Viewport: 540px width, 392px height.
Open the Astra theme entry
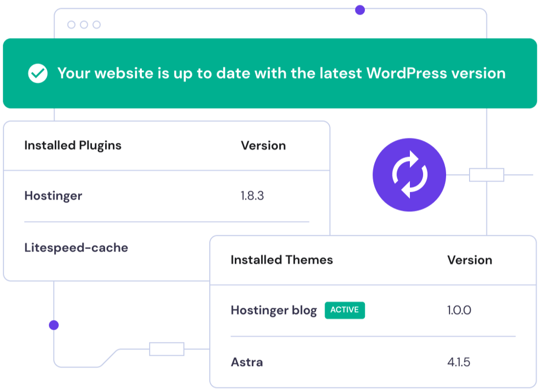pyautogui.click(x=247, y=362)
